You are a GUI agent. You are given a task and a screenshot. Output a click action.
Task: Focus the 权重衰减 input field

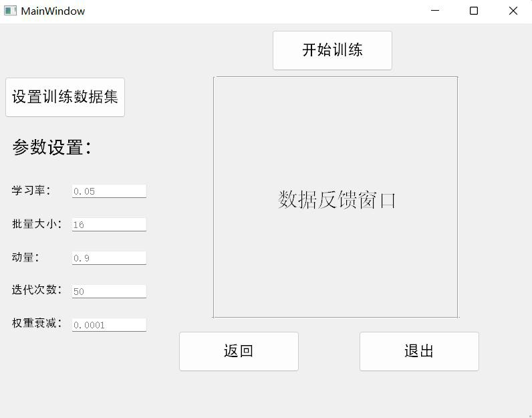coord(109,325)
